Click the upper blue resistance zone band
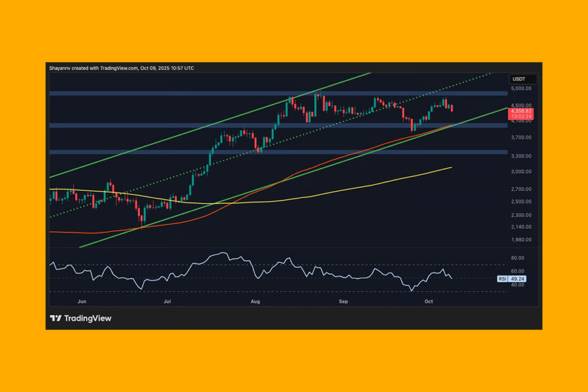This screenshot has height=392, width=588. 230,92
